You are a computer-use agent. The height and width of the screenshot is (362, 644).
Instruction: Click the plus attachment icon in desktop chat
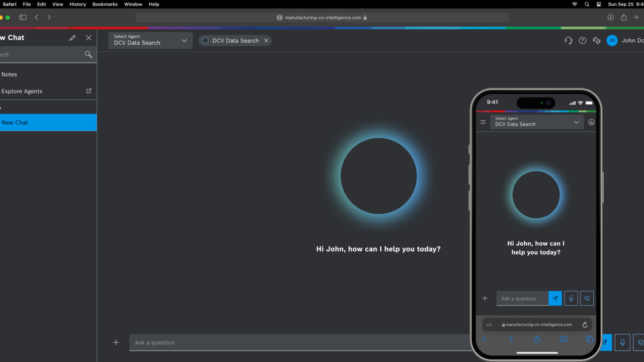coord(116,342)
